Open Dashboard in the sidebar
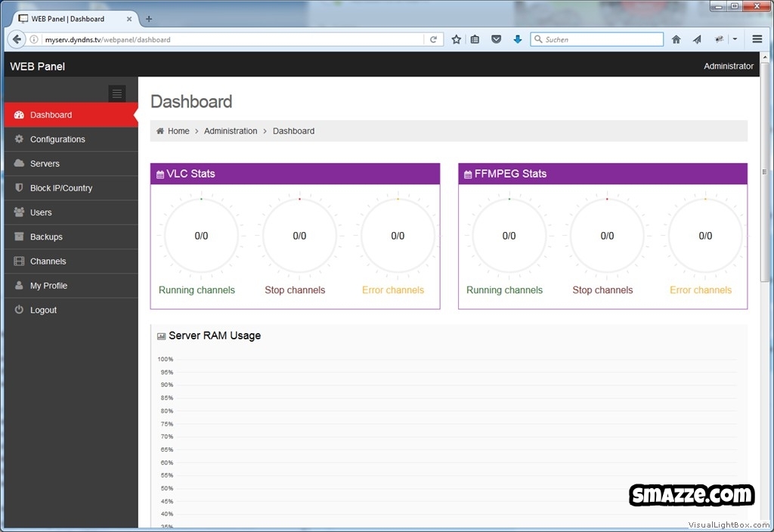The image size is (774, 532). [x=71, y=115]
